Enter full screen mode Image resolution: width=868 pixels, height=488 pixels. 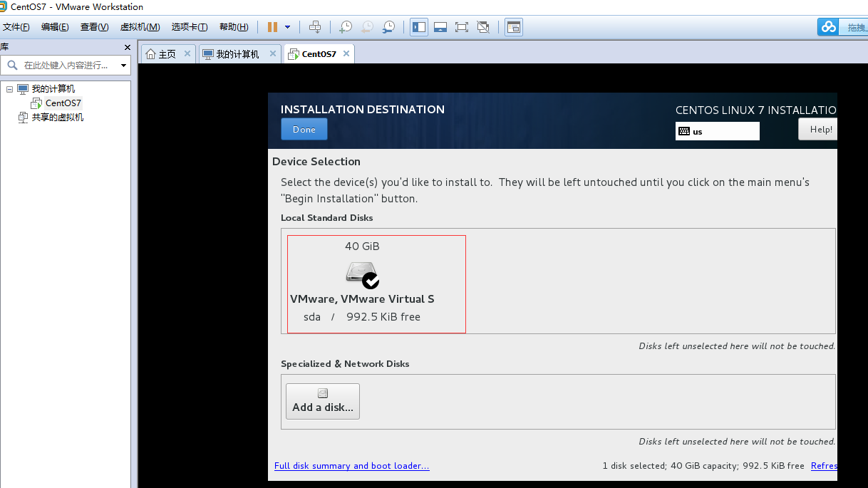462,27
